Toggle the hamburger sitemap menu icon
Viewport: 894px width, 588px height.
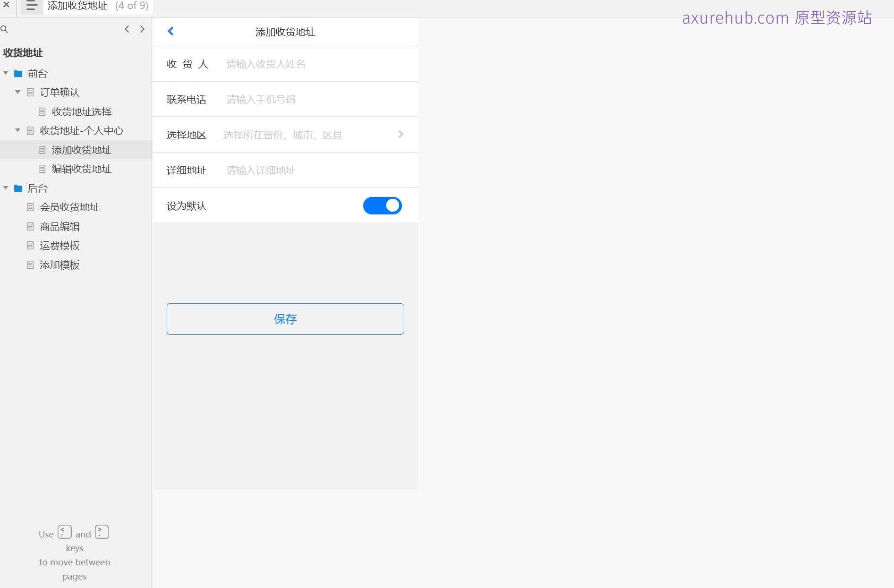point(32,6)
